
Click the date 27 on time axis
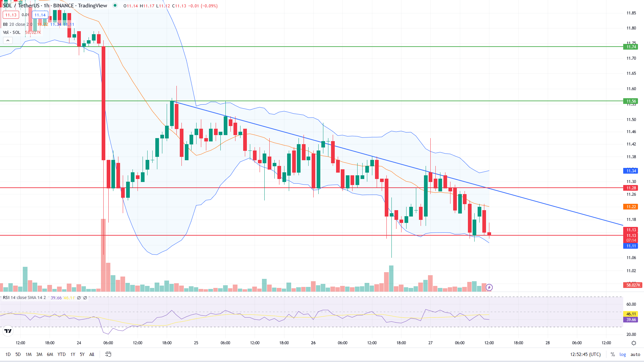point(430,343)
